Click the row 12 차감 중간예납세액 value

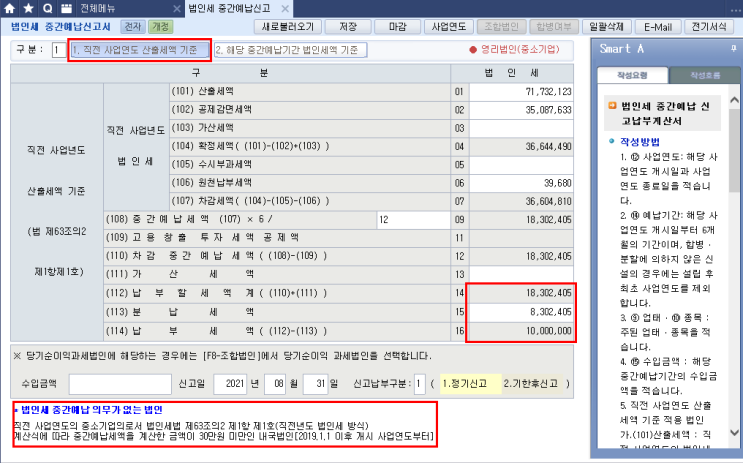(x=521, y=256)
